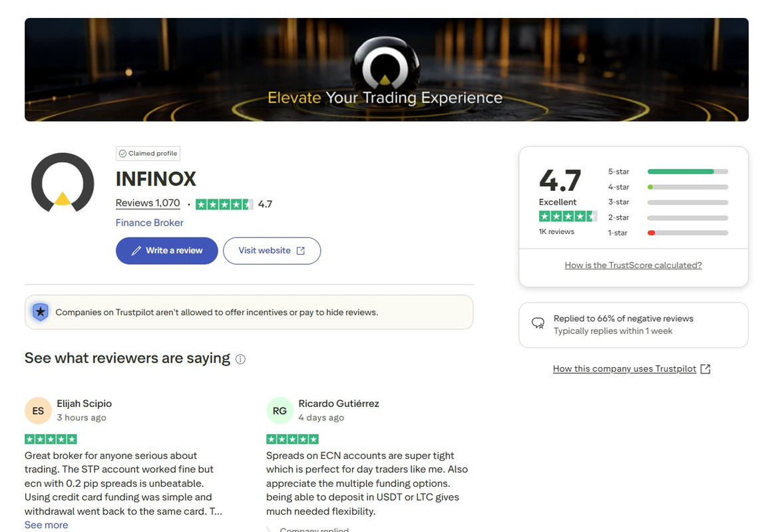
Task: Click the INFINOX company name heading
Action: (x=156, y=179)
